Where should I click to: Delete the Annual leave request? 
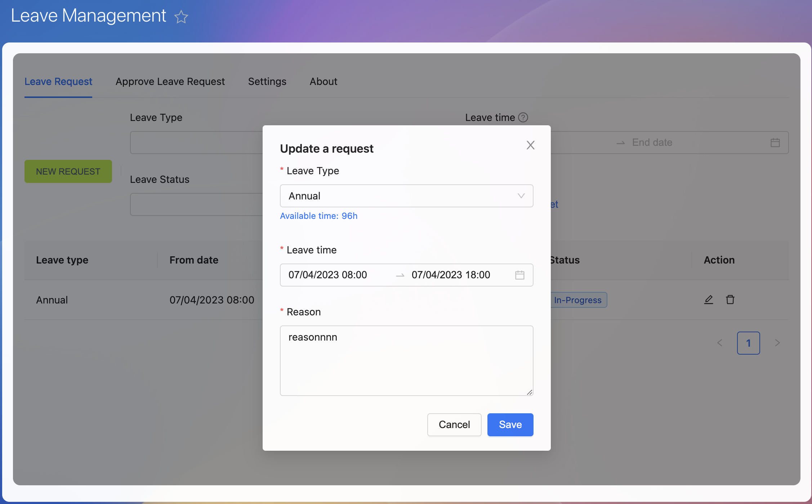[x=730, y=300]
